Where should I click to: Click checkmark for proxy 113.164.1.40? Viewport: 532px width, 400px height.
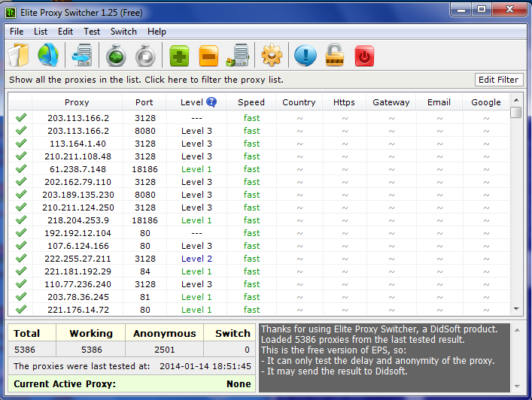pyautogui.click(x=21, y=143)
